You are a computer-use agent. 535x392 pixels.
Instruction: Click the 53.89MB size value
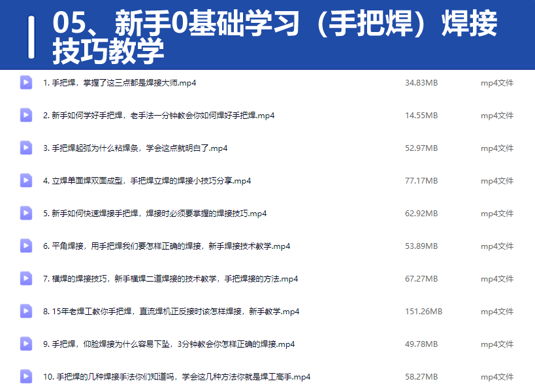[x=421, y=246]
